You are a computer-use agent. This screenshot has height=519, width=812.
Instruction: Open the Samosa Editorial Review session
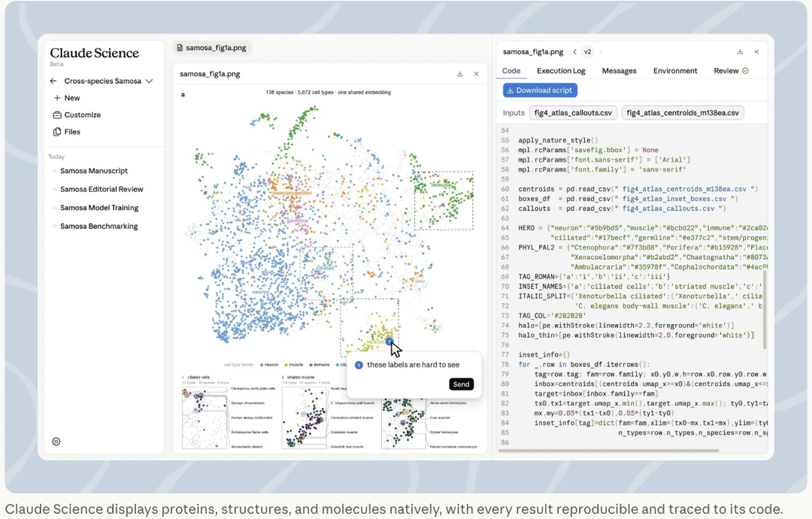click(x=101, y=190)
